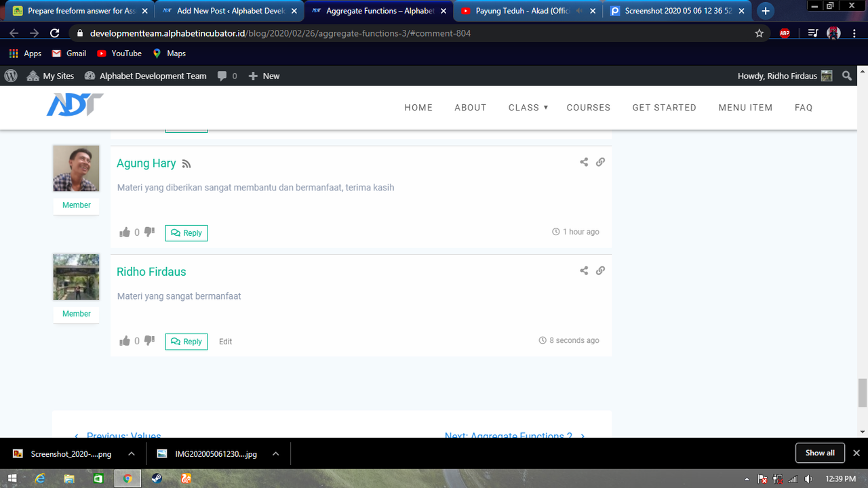868x488 pixels.
Task: Open the Apps bookmarks shortcut
Action: pyautogui.click(x=25, y=54)
